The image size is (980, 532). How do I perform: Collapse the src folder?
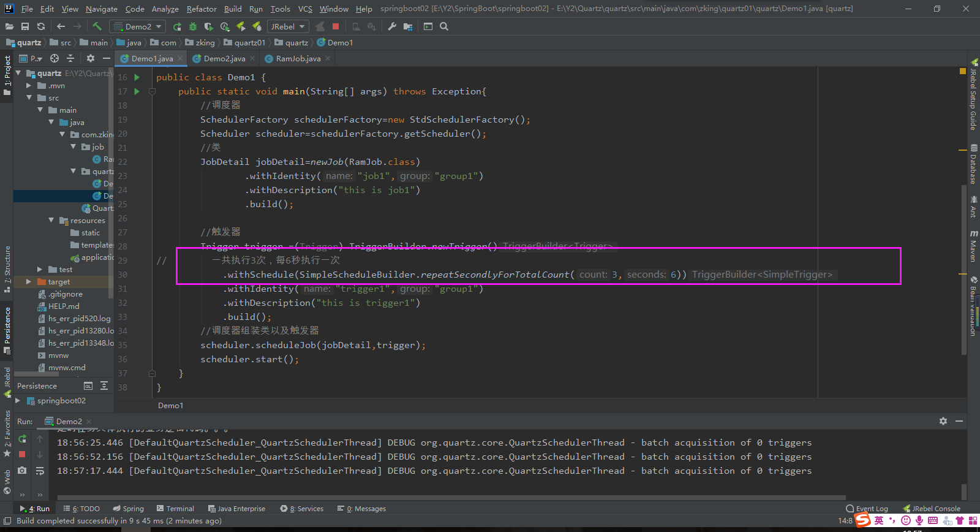[29, 98]
